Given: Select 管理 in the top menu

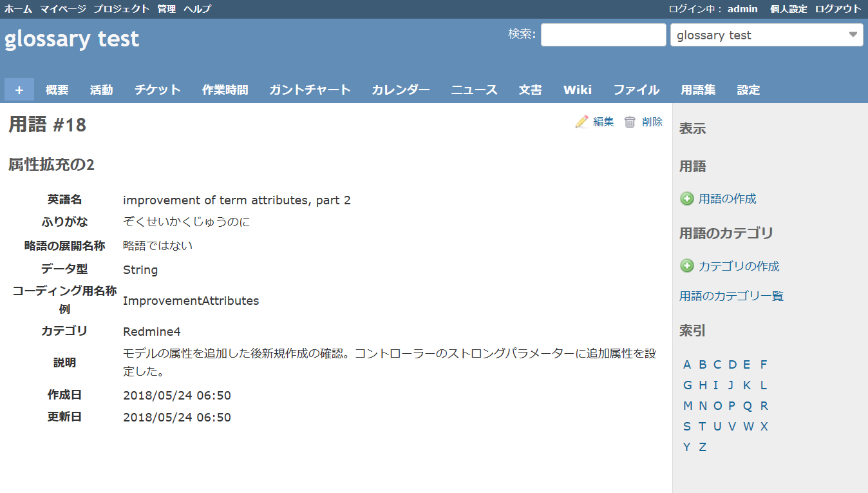Looking at the screenshot, I should pyautogui.click(x=167, y=9).
